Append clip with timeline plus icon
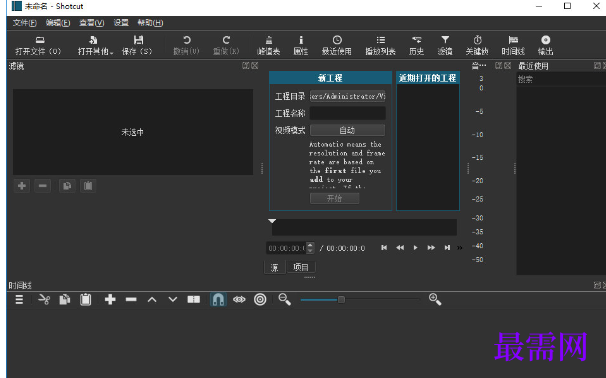Image resolution: width=606 pixels, height=378 pixels. pos(110,300)
